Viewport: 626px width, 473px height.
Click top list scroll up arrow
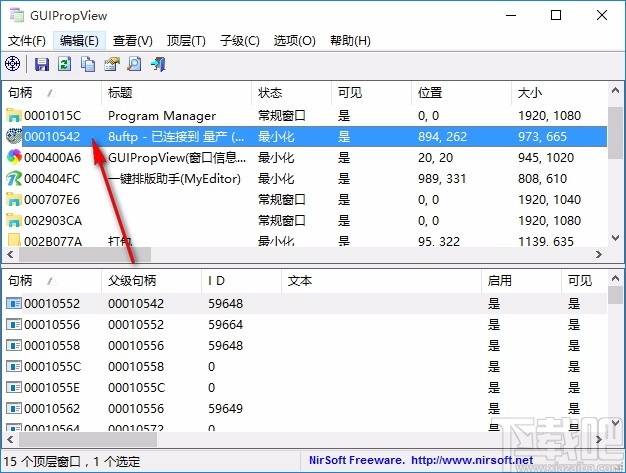point(615,91)
